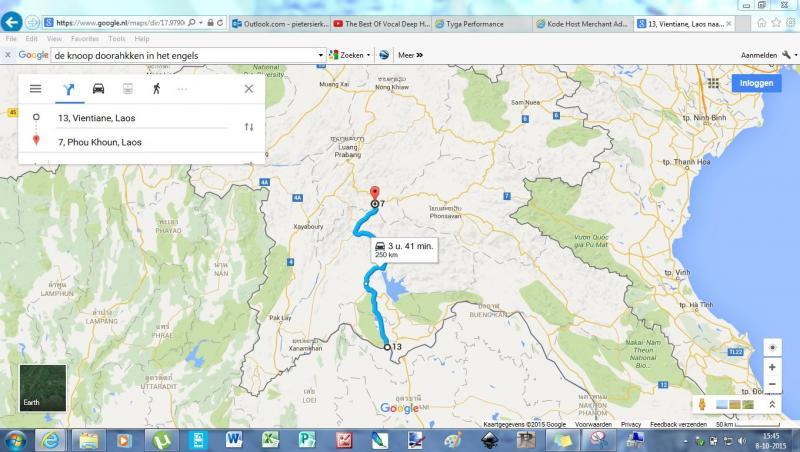Close the directions panel
This screenshot has height=452, width=800.
point(248,89)
